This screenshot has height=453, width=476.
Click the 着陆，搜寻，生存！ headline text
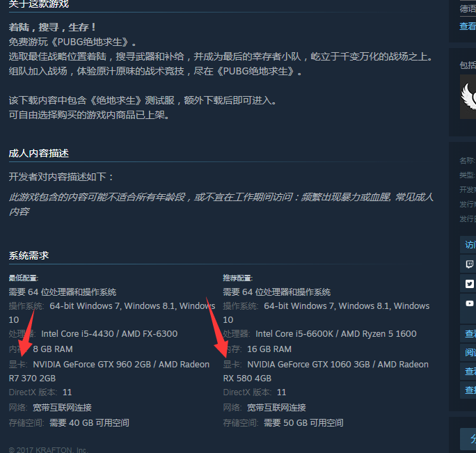[52, 27]
